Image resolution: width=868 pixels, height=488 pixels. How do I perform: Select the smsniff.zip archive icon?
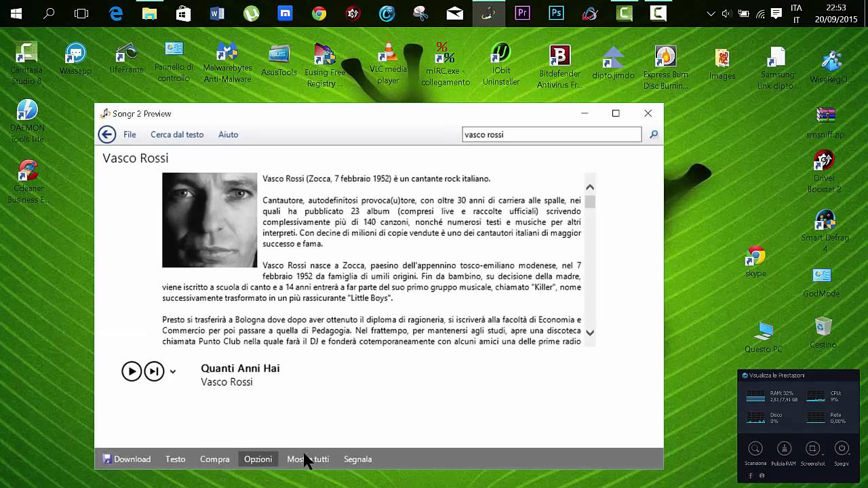pyautogui.click(x=825, y=123)
